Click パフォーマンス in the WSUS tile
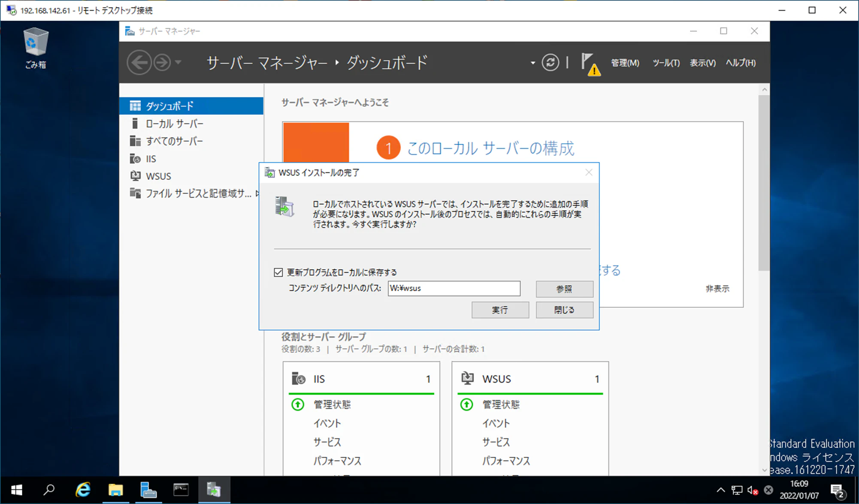859x504 pixels. 506,461
